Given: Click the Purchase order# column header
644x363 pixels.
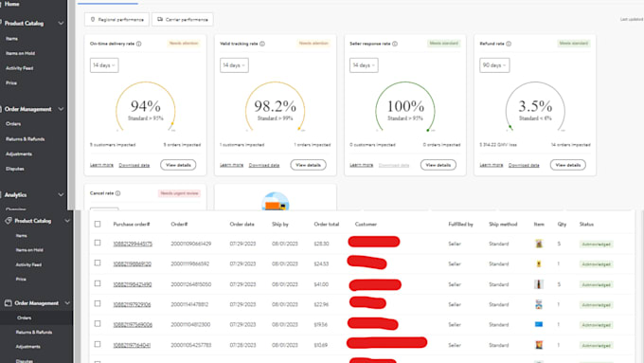Looking at the screenshot, I should [x=132, y=224].
